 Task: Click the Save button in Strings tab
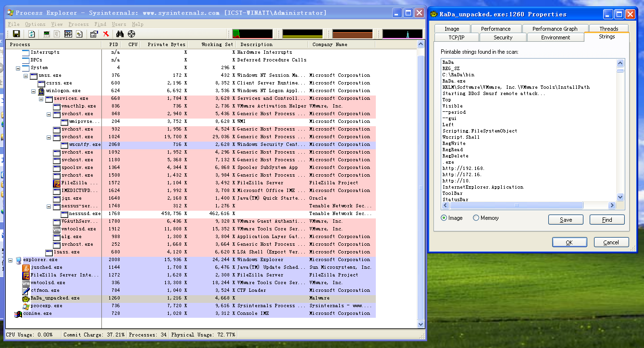tap(566, 220)
